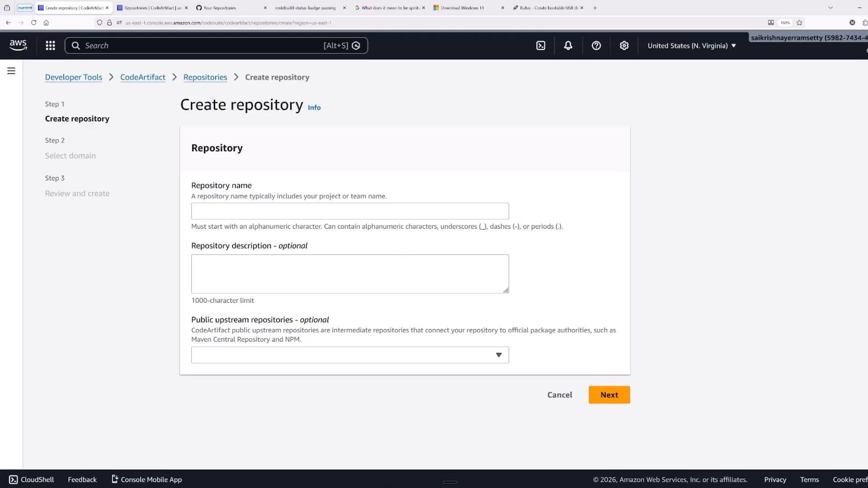Screen dimensions: 868x488
Task: Expand the Public upstream repositories dropdown
Action: 350,355
